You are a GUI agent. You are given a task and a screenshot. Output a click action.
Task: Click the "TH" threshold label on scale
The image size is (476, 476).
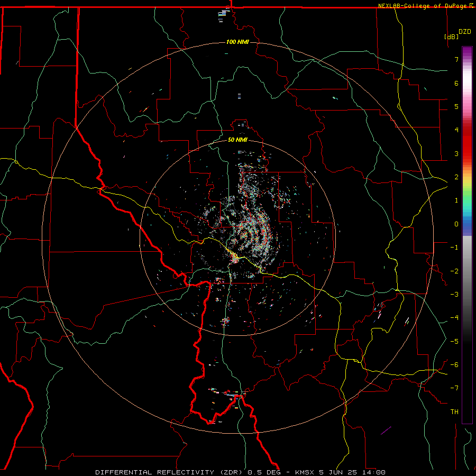(x=454, y=412)
